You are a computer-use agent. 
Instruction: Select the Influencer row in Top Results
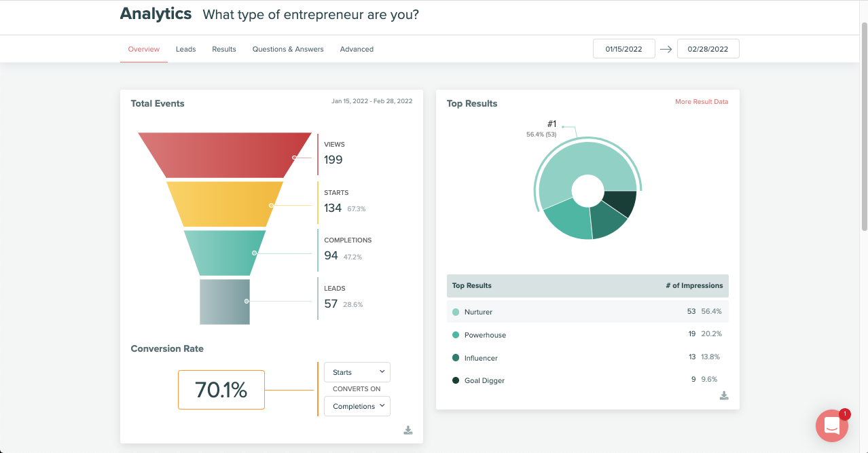[x=587, y=357]
